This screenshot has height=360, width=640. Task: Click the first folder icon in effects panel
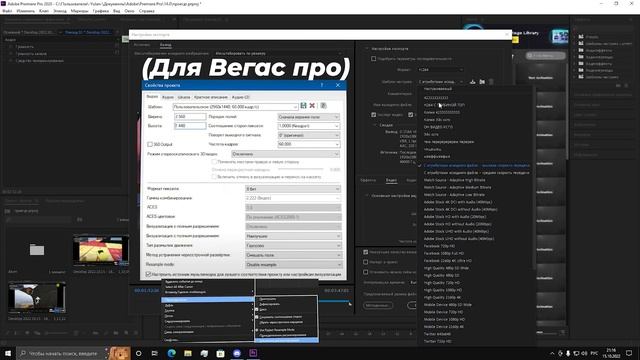581,36
